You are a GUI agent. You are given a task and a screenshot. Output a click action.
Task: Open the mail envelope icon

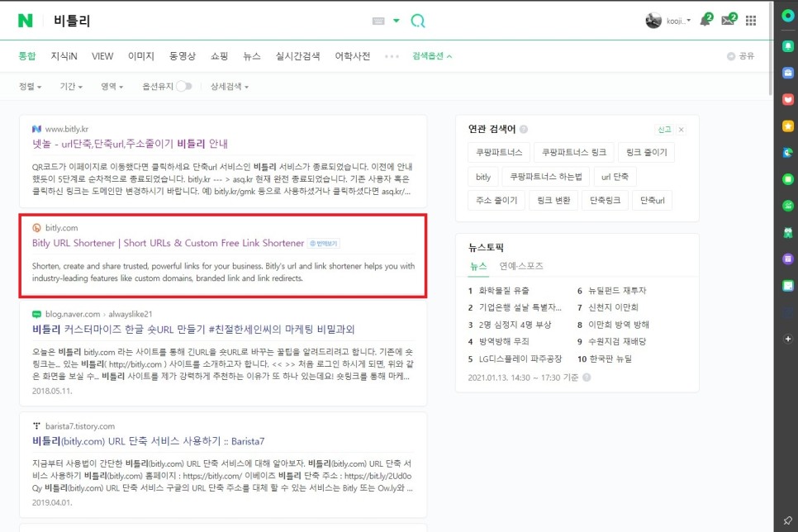pos(729,20)
